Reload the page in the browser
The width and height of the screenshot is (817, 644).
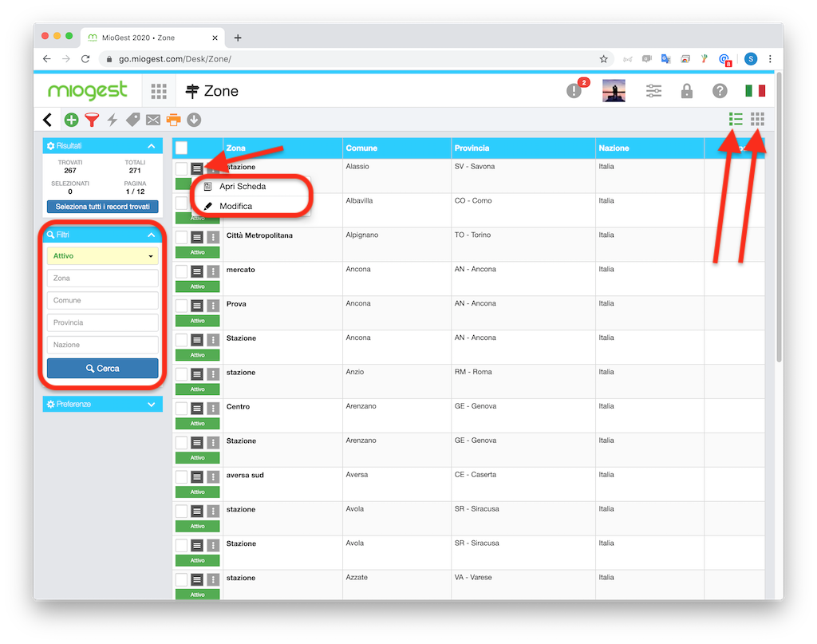point(85,59)
